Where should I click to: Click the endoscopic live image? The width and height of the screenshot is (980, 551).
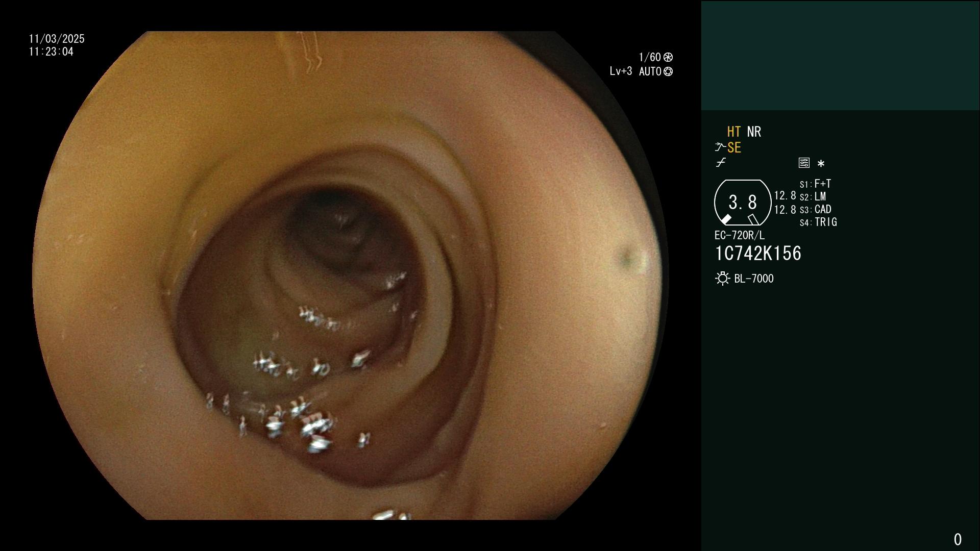350,275
